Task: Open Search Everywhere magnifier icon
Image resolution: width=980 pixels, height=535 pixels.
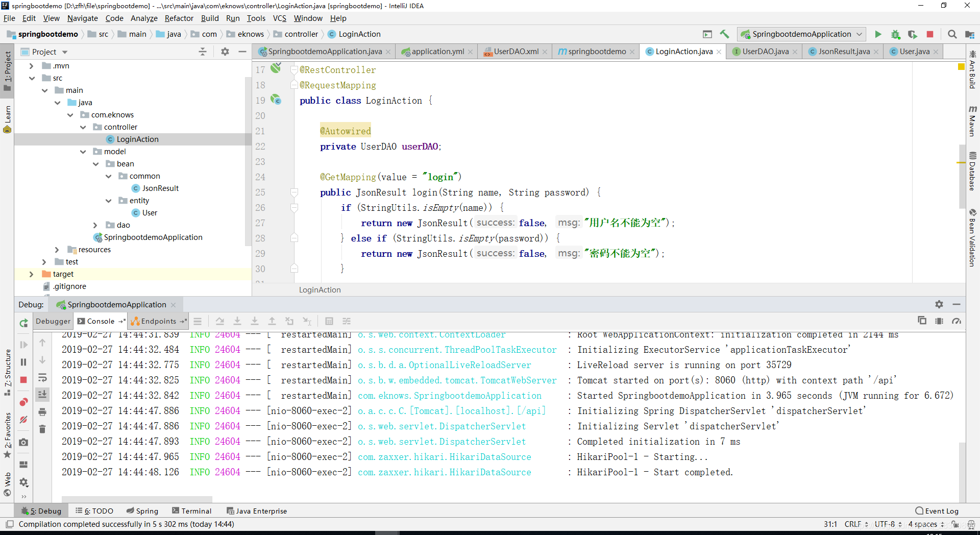Action: pos(952,34)
